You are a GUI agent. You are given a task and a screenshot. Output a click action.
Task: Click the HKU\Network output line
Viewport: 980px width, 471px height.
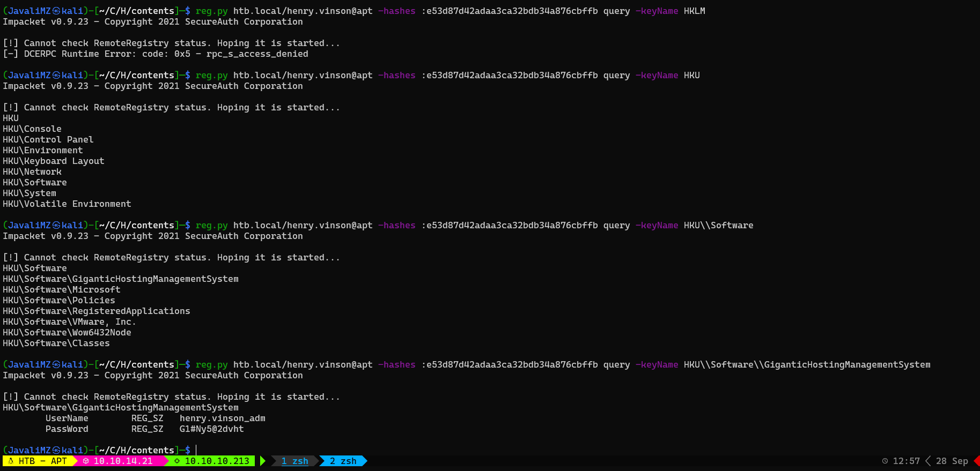(x=32, y=171)
